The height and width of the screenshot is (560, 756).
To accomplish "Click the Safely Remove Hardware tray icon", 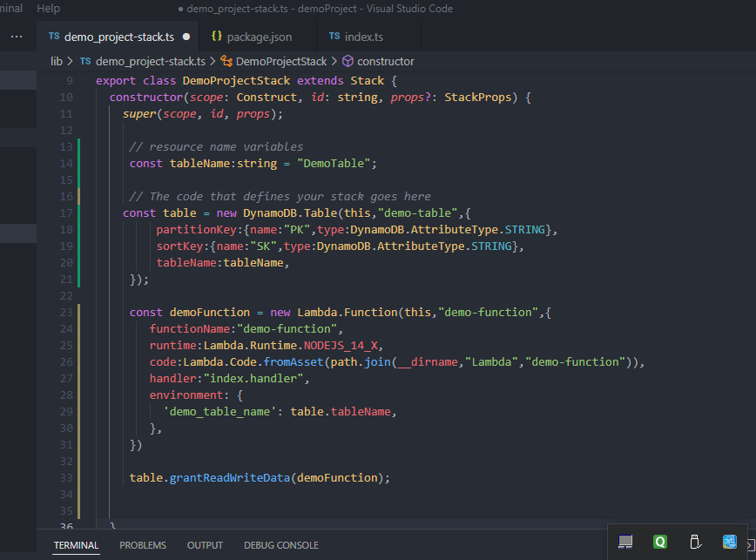I will pos(694,541).
